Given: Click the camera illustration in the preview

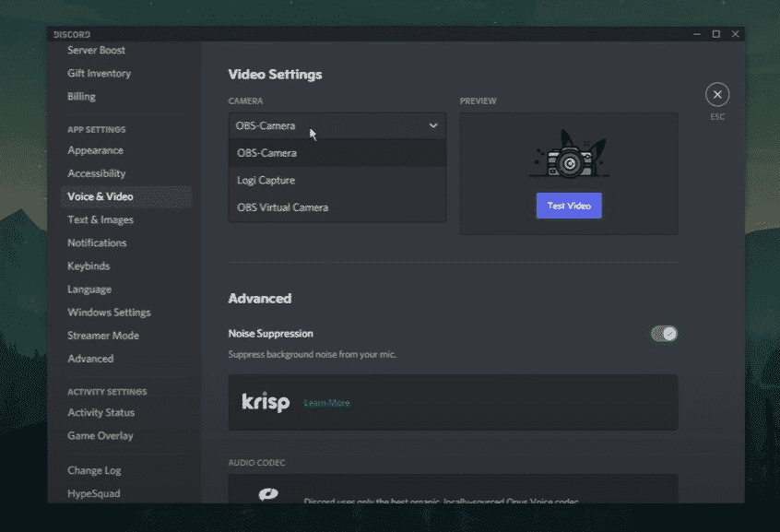Looking at the screenshot, I should 568,161.
